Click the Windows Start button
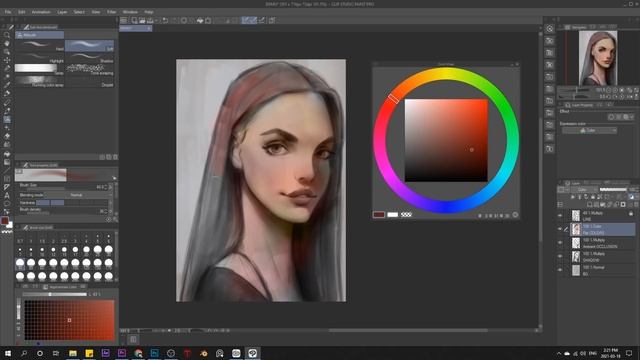The image size is (640, 360). [x=7, y=353]
